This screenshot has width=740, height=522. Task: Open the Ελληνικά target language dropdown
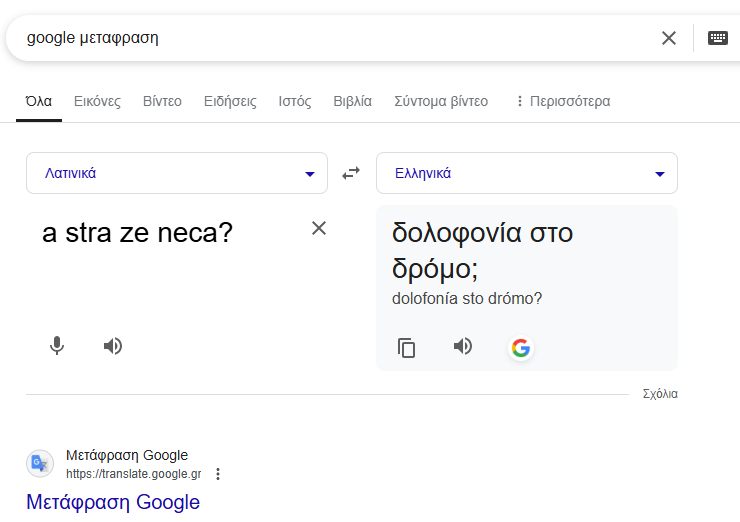(527, 173)
